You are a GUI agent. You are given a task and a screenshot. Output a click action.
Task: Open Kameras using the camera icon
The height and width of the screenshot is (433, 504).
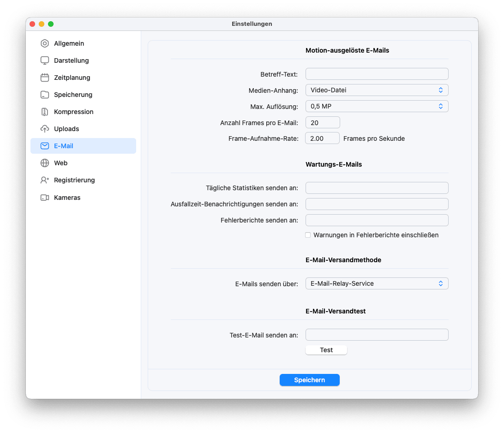(x=45, y=198)
